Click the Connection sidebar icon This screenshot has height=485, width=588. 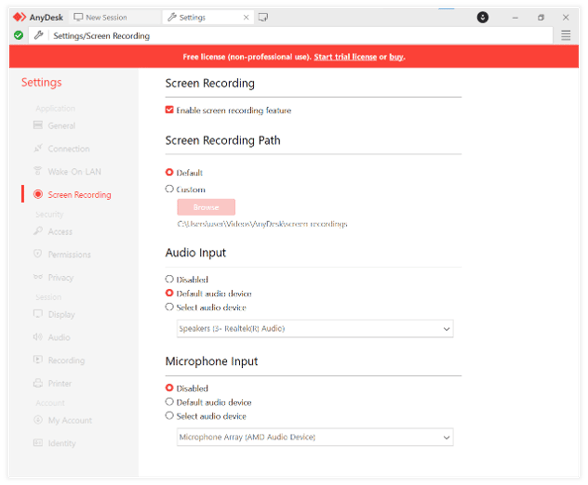[38, 148]
